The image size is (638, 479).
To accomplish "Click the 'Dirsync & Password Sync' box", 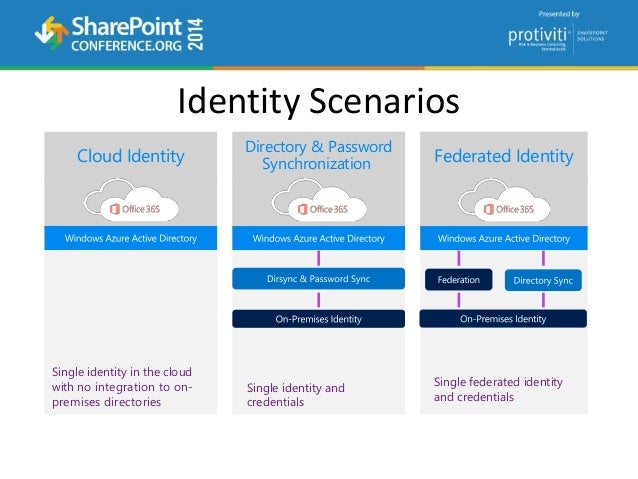I will tap(319, 279).
